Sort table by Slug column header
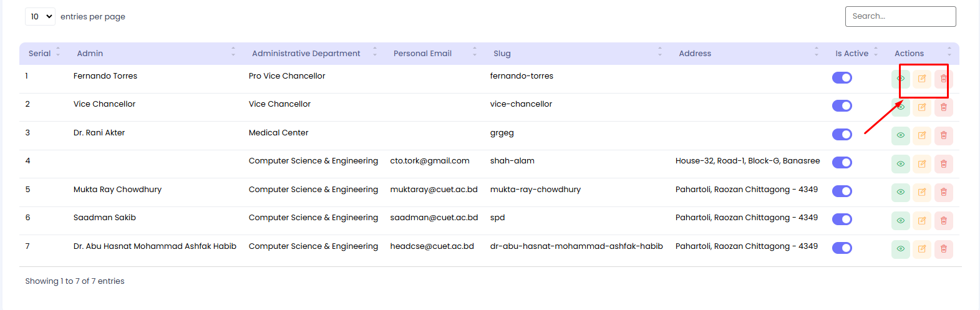Image resolution: width=980 pixels, height=310 pixels. click(x=502, y=54)
